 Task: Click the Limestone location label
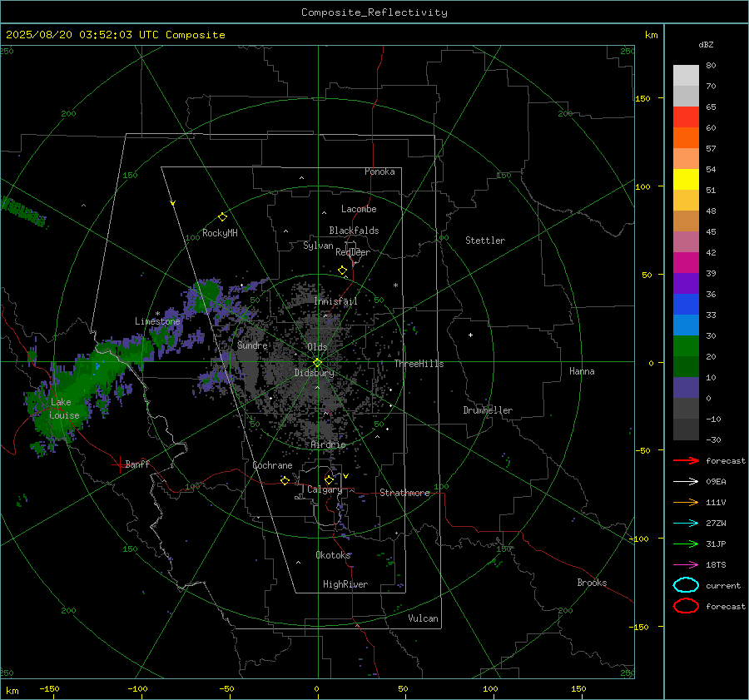point(157,321)
